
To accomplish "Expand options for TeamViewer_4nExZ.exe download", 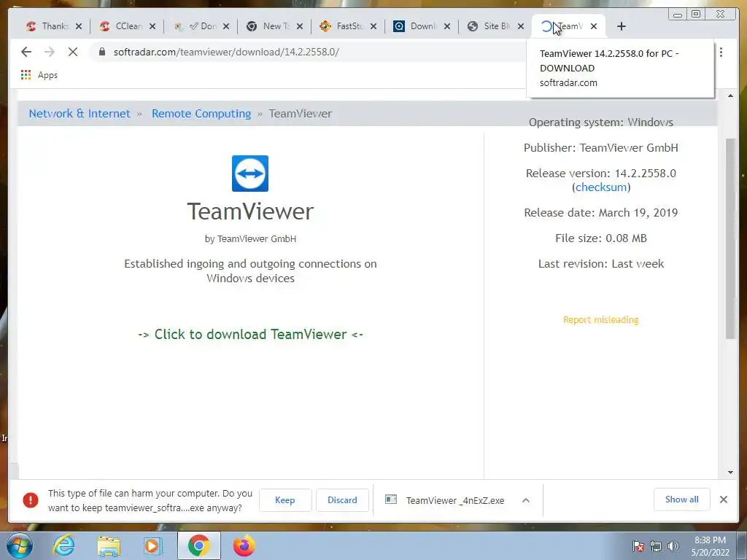I will [526, 500].
